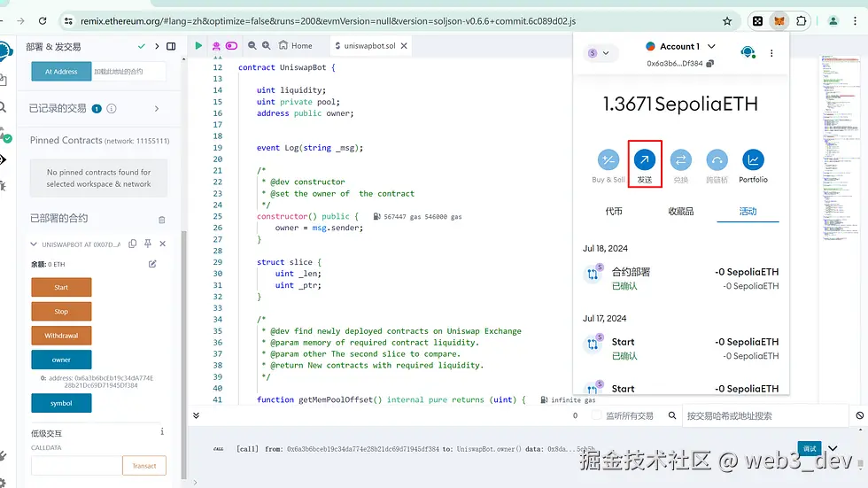868x488 pixels.
Task: Focus the transaction hash search field
Action: click(765, 415)
